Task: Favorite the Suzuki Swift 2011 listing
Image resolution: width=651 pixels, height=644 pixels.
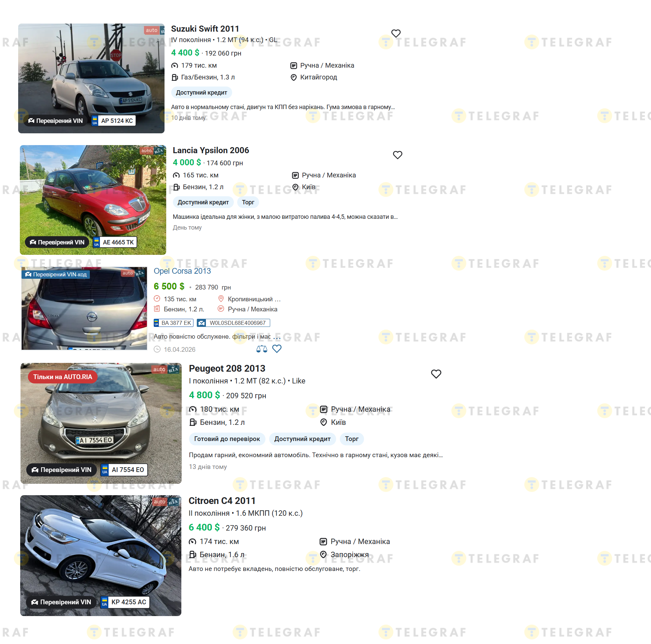Action: pos(396,33)
